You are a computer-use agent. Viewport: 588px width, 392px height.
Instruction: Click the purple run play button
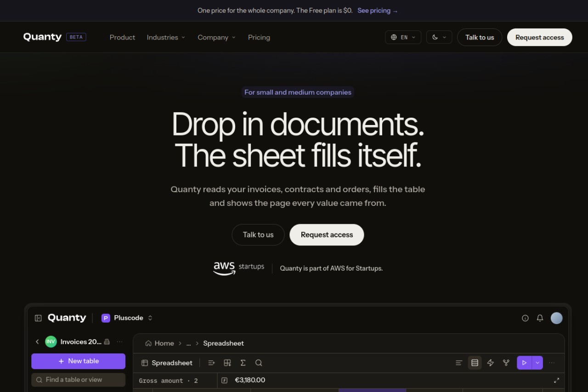coord(524,363)
